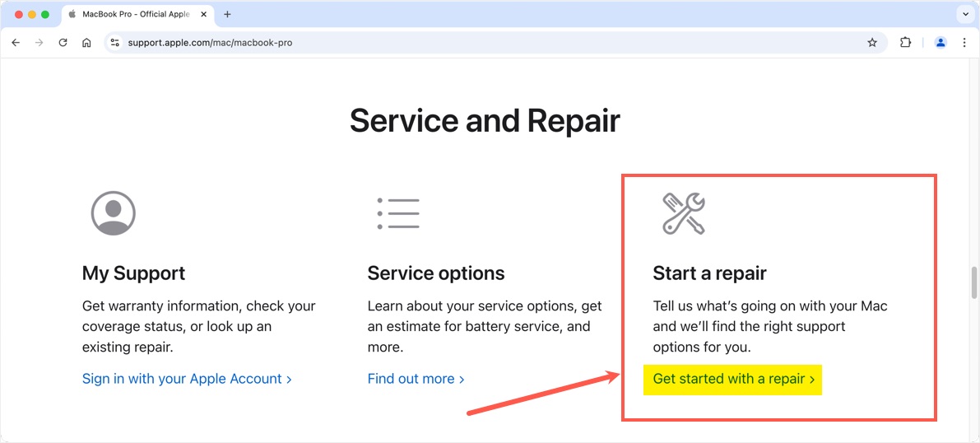
Task: Open the browser home page
Action: coord(87,43)
